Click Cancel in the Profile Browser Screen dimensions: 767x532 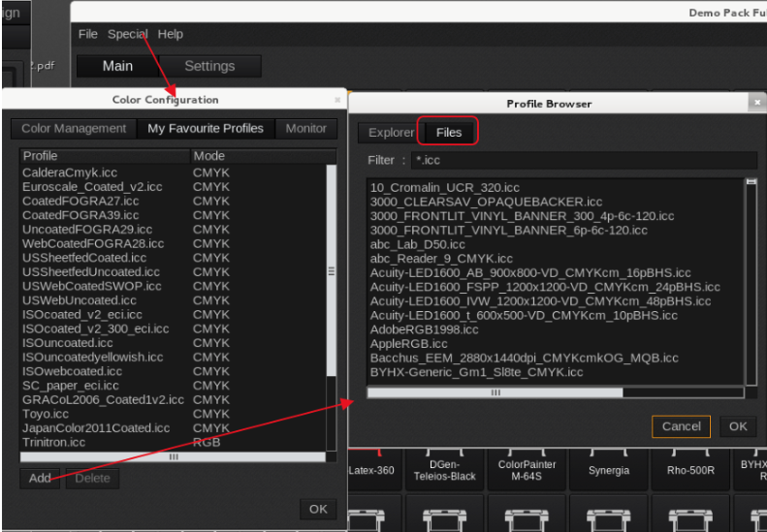(681, 426)
